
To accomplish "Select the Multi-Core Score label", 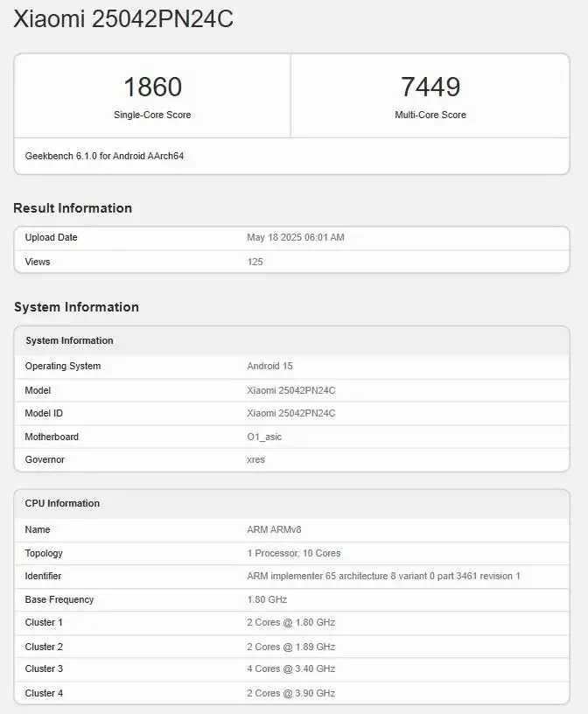I will coord(430,115).
